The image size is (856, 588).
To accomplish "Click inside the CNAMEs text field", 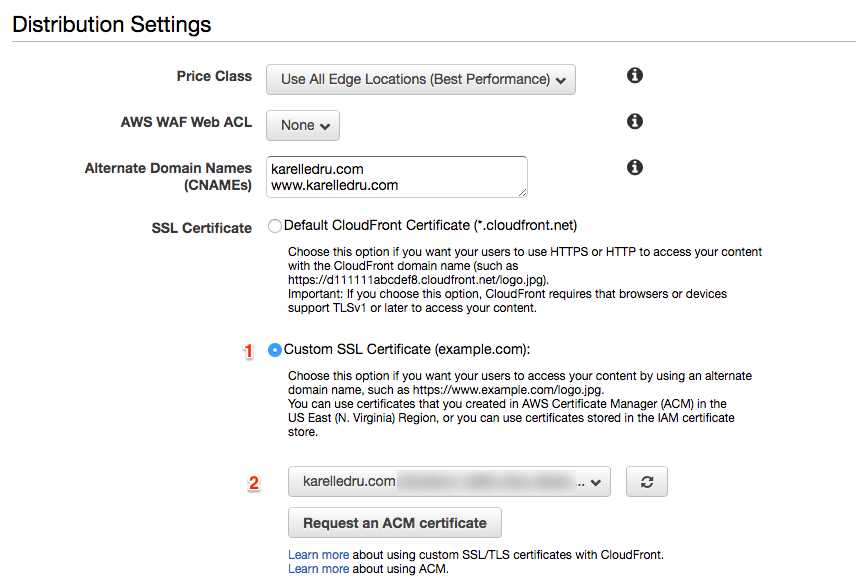I will pos(396,177).
